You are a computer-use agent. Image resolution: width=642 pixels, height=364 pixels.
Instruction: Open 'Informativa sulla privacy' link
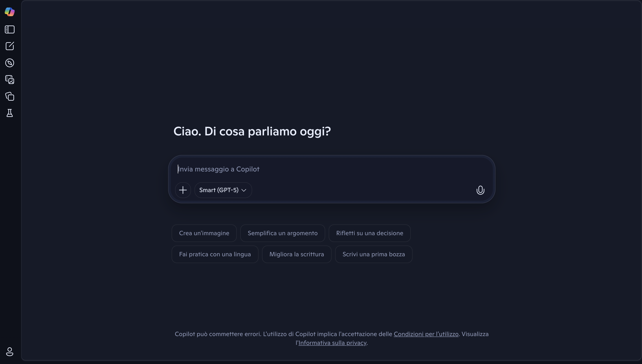point(332,343)
